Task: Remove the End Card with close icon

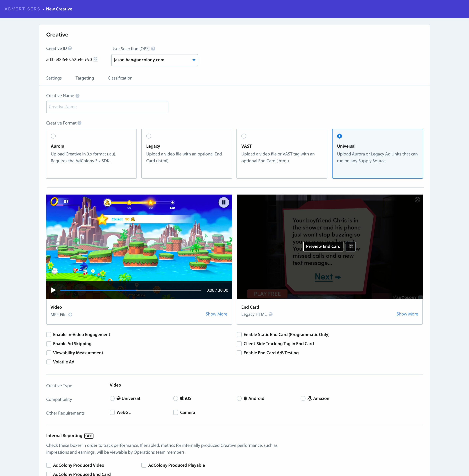Action: click(417, 200)
